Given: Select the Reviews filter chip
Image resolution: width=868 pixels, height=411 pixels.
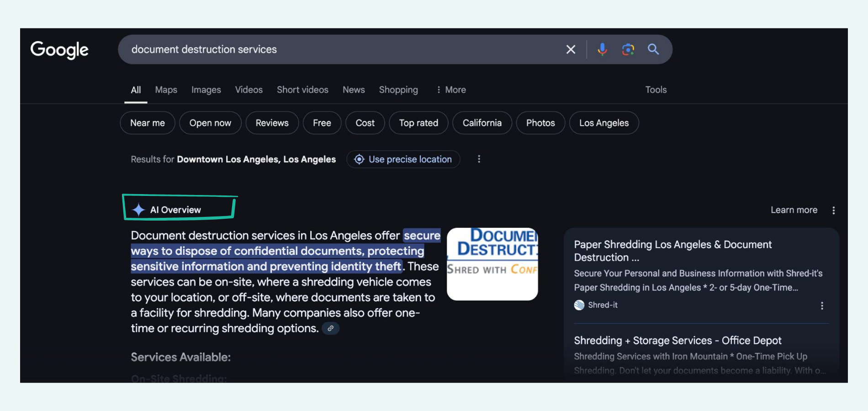Looking at the screenshot, I should tap(272, 123).
